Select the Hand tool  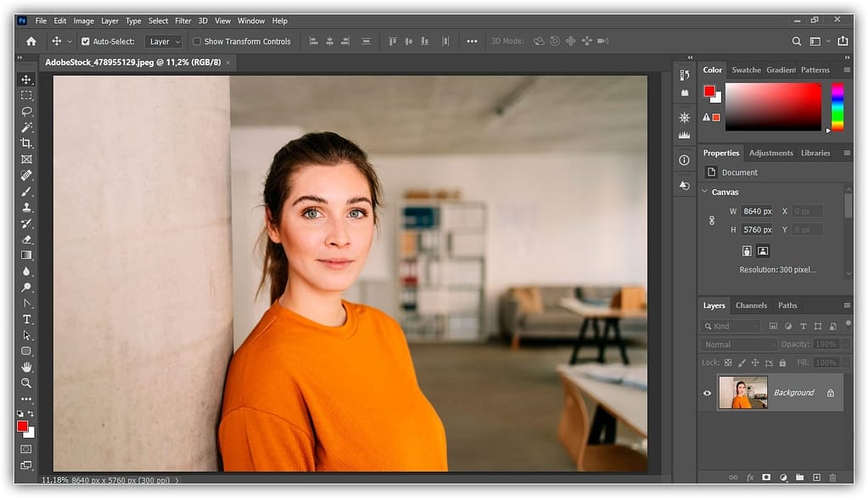coord(26,367)
